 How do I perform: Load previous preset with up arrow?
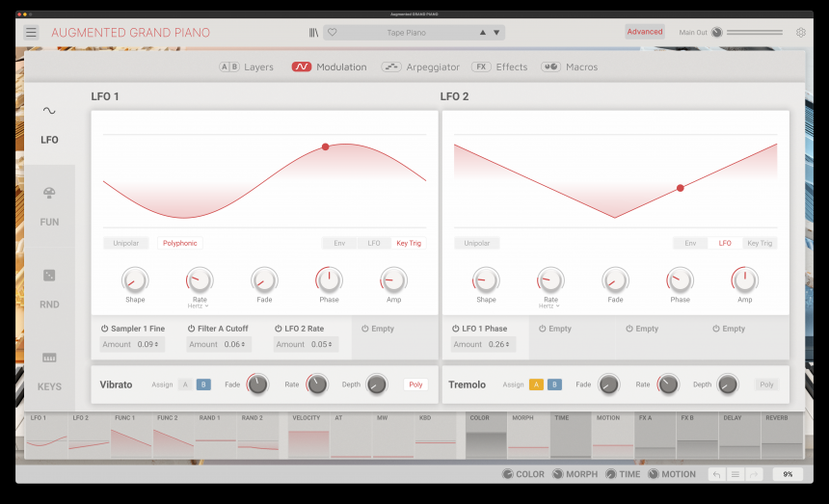(483, 32)
